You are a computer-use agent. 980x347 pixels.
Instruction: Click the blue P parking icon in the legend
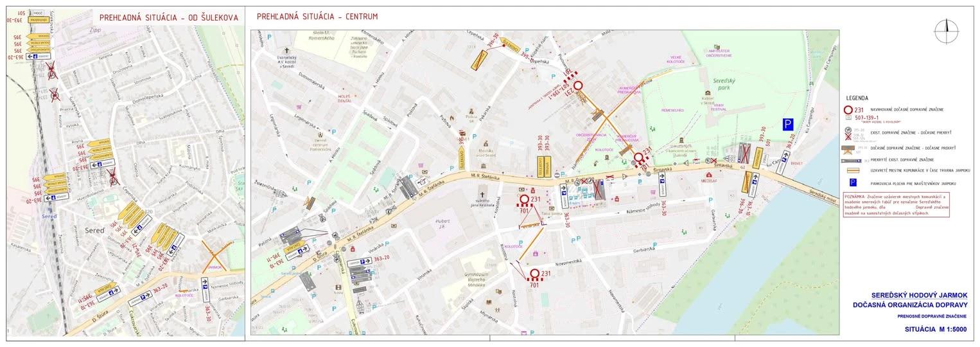click(848, 182)
